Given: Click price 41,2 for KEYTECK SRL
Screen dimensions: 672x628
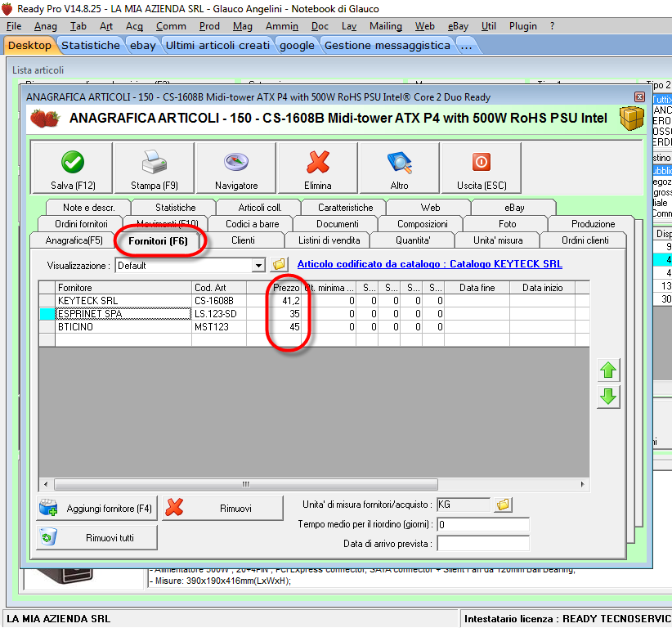Looking at the screenshot, I should [274, 300].
